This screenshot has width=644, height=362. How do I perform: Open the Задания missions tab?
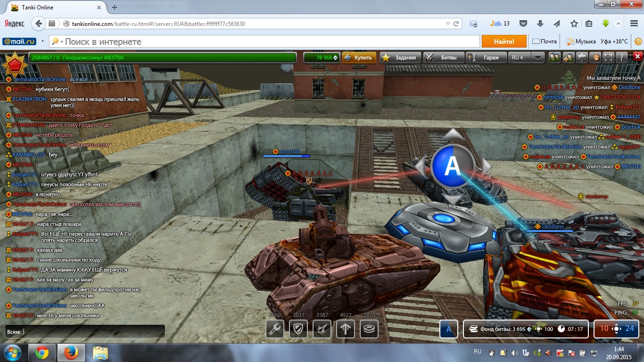401,58
